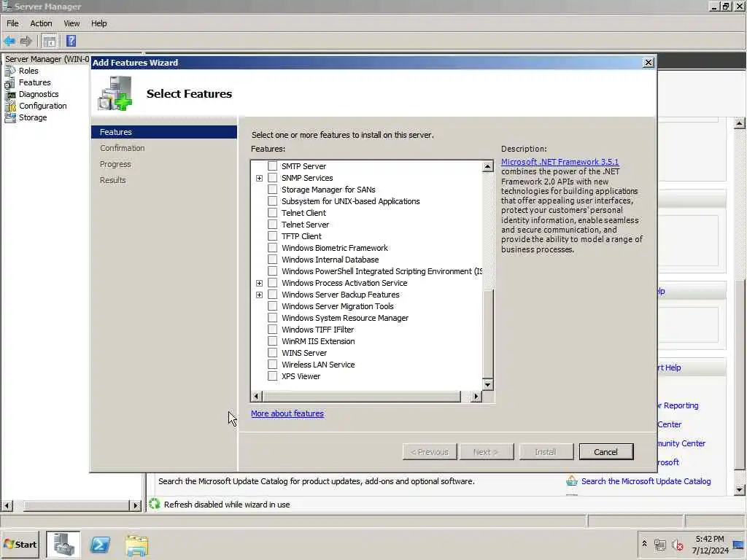Click the Show/Hide Console Tree toolbar icon
The height and width of the screenshot is (560, 747).
pyautogui.click(x=49, y=42)
